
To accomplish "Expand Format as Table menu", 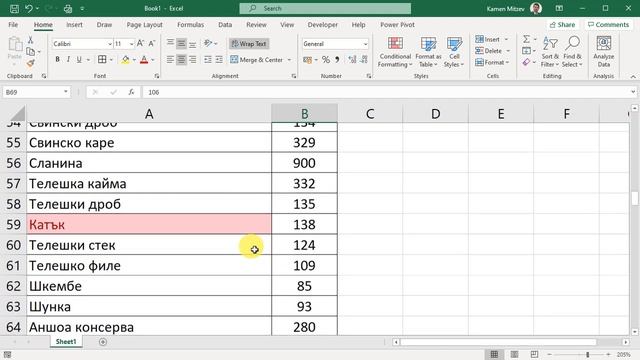I will 428,52.
